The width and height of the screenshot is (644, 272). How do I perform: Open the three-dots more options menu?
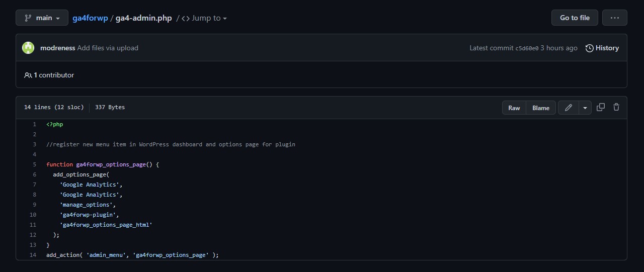tap(614, 18)
